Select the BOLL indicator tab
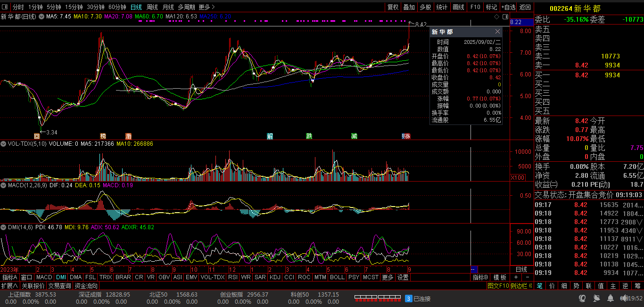The image size is (644, 307). (x=337, y=277)
